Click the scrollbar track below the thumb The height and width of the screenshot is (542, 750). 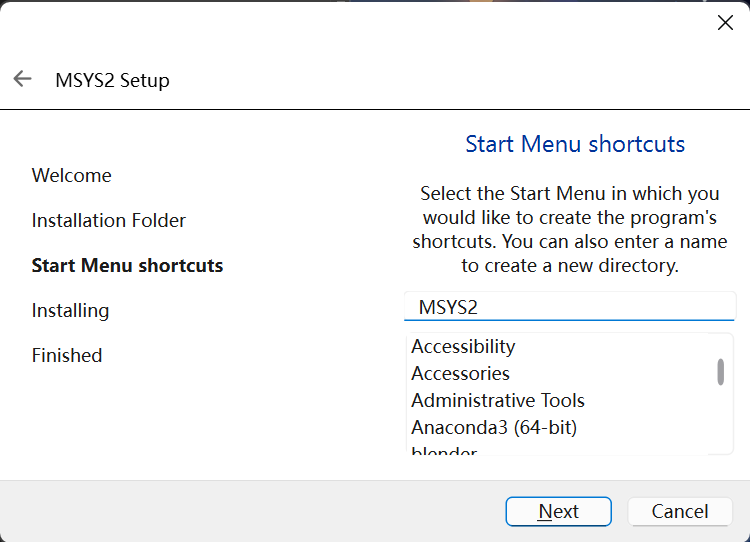click(720, 420)
